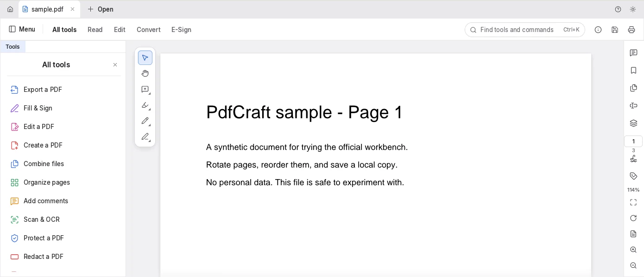Switch to the Edit tab

tap(120, 30)
